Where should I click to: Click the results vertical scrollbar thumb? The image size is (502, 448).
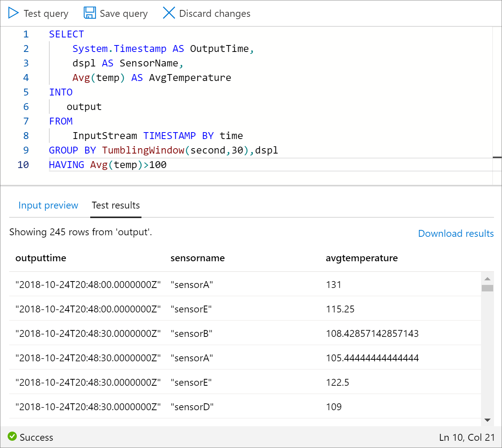487,288
